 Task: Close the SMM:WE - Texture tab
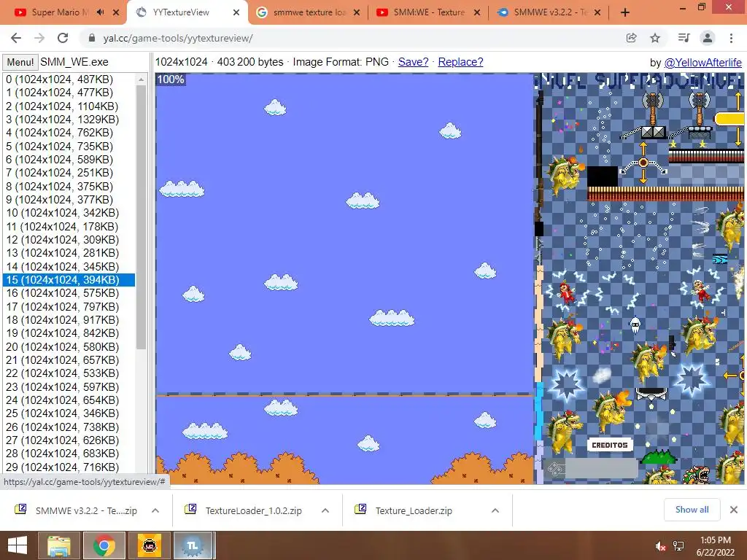click(477, 12)
